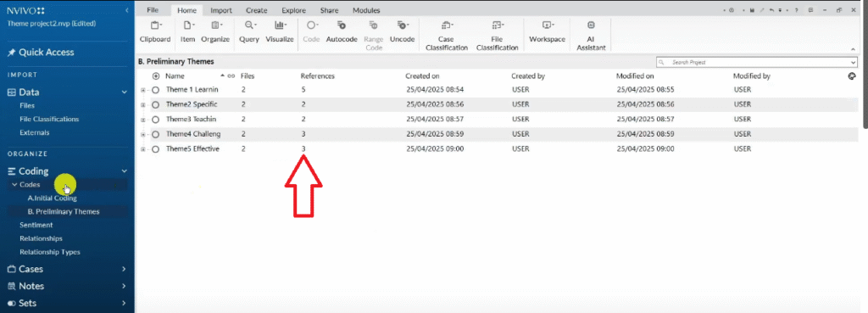The image size is (868, 313).
Task: Select A.Initial Coding folder
Action: [52, 198]
